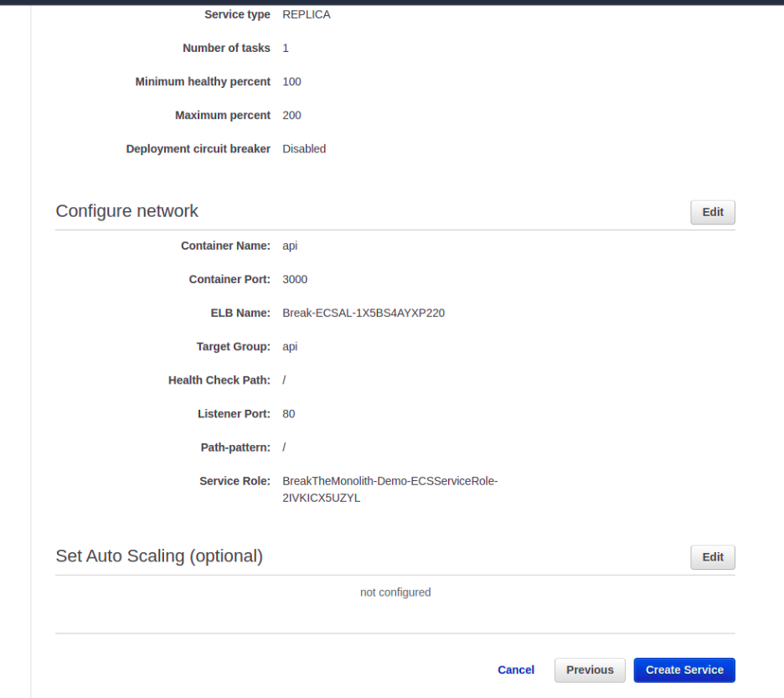This screenshot has height=698, width=784.
Task: Click the Health Check Path value
Action: click(x=284, y=380)
